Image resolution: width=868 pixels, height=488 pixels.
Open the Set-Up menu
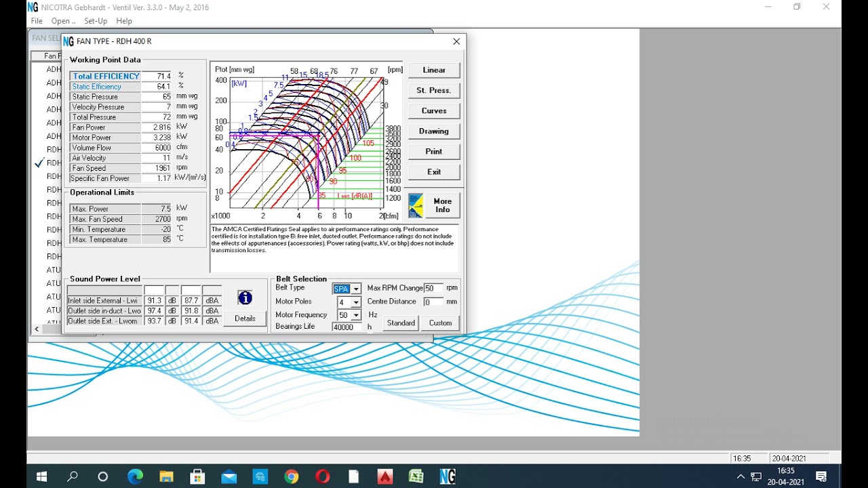pos(96,21)
